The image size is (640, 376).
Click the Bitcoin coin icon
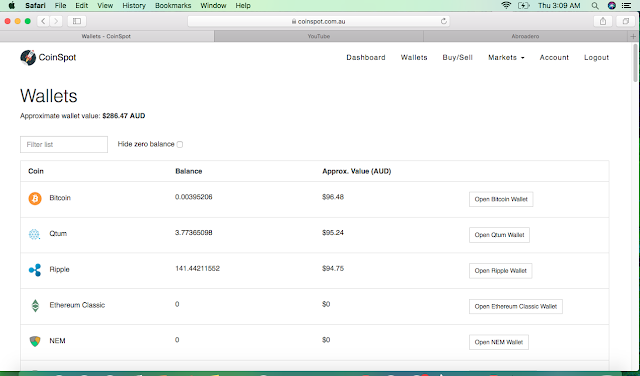pos(35,198)
